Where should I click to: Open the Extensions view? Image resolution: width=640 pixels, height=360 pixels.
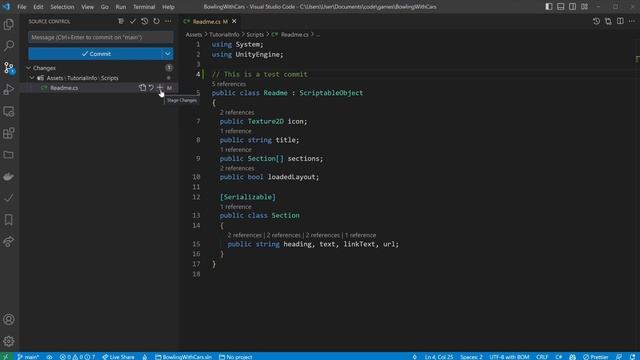9,133
